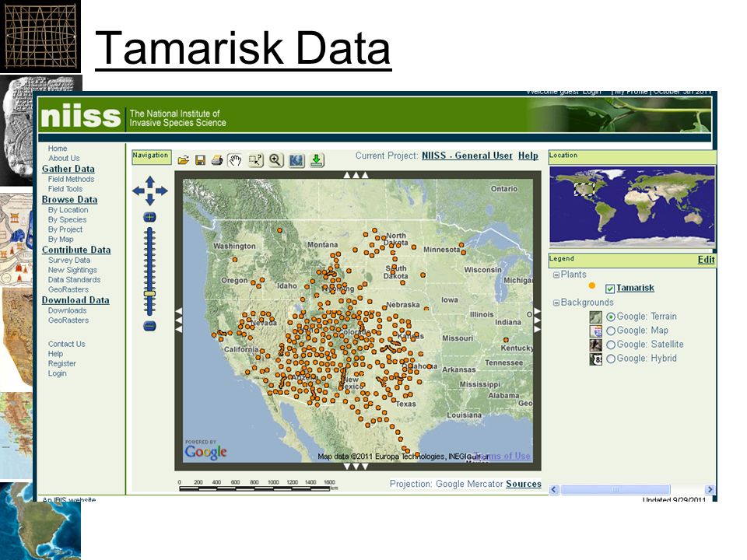
Task: Select the magnifier zoom-in tool
Action: [275, 160]
